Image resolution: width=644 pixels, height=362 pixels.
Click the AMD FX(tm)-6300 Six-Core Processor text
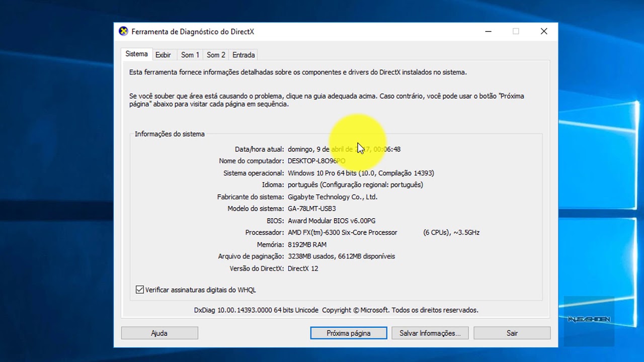343,232
